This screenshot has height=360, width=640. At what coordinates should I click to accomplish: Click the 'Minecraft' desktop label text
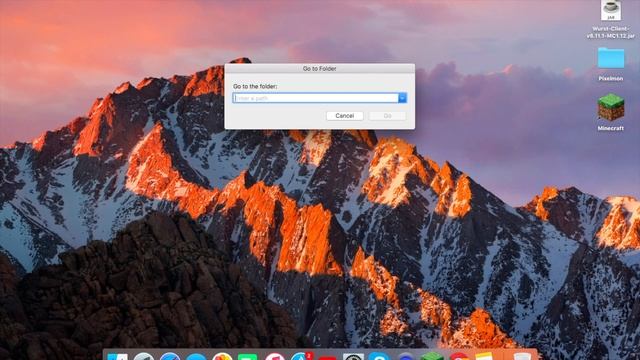pos(611,128)
